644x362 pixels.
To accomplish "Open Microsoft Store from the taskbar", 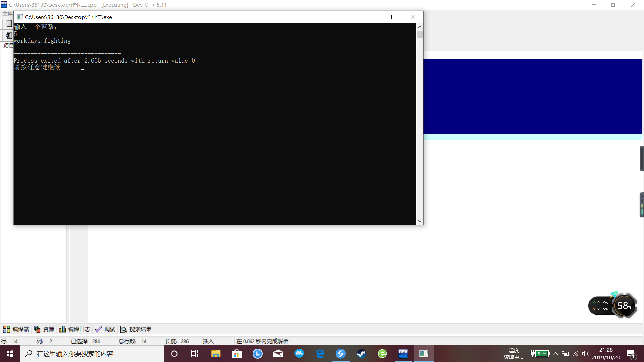I will [236, 354].
